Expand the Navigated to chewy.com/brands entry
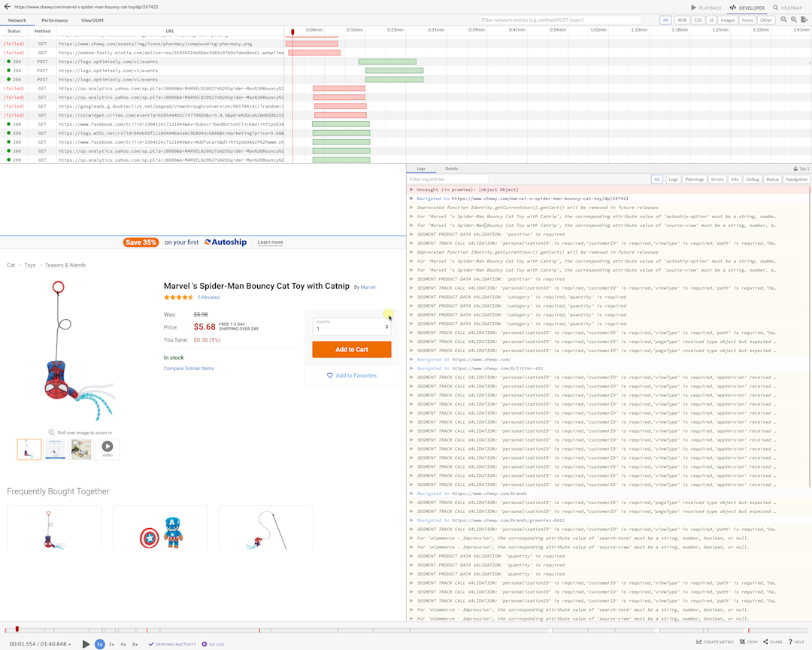 (412, 494)
